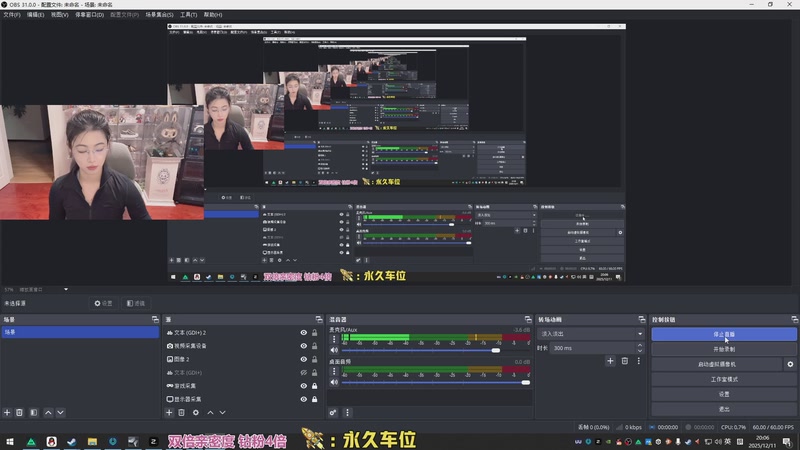Open the Windows Start menu
Screen dimensions: 800x450
pyautogui.click(x=10, y=441)
